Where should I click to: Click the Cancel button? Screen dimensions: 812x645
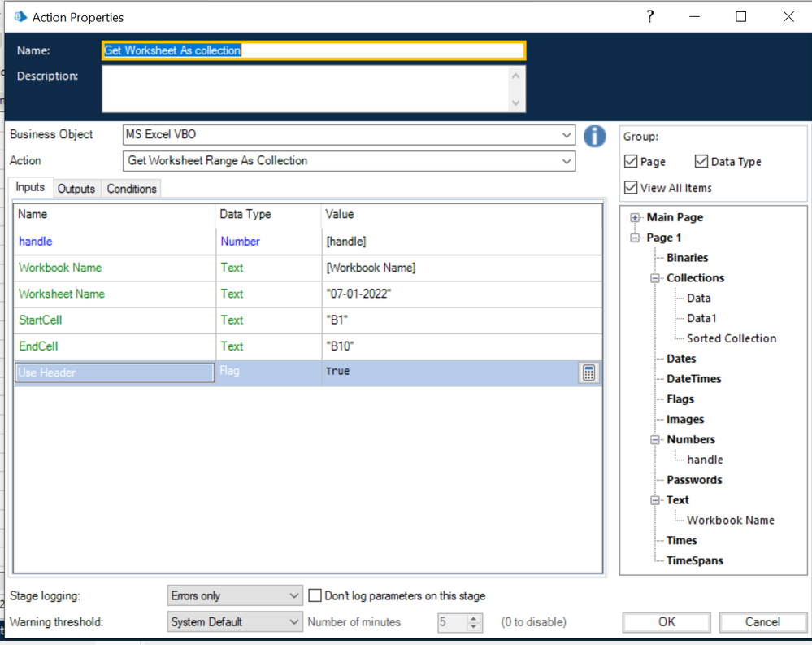(762, 622)
